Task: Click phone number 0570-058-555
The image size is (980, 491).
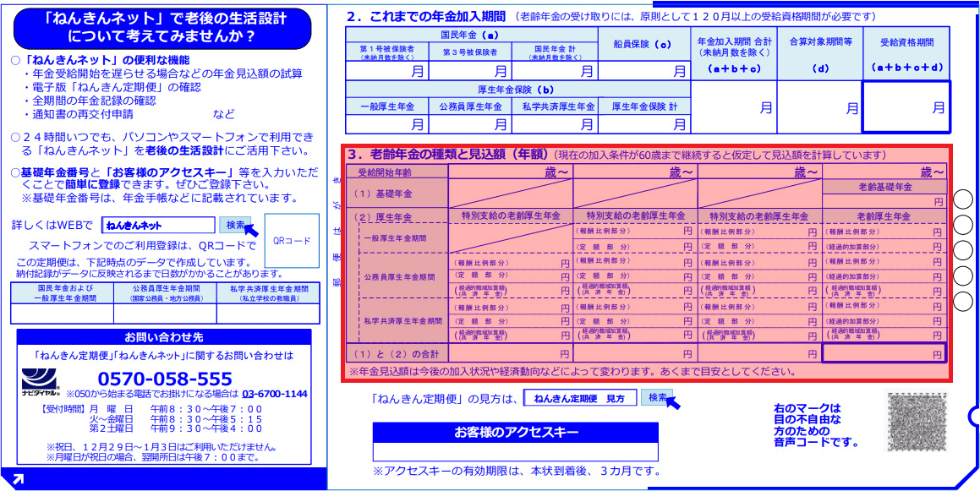Action: (165, 379)
